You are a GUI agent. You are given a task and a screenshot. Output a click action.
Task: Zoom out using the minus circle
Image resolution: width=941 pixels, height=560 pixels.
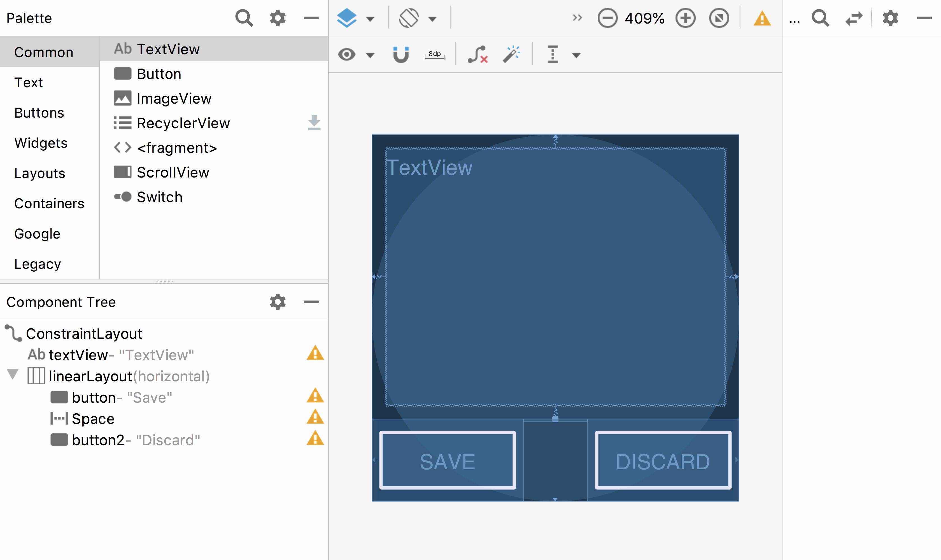607,18
